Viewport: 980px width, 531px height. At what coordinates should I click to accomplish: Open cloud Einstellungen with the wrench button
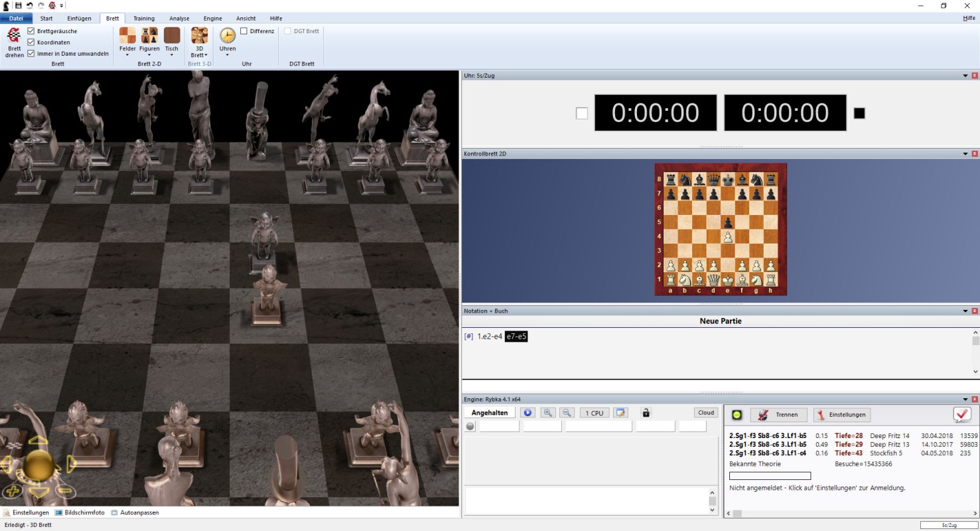842,415
